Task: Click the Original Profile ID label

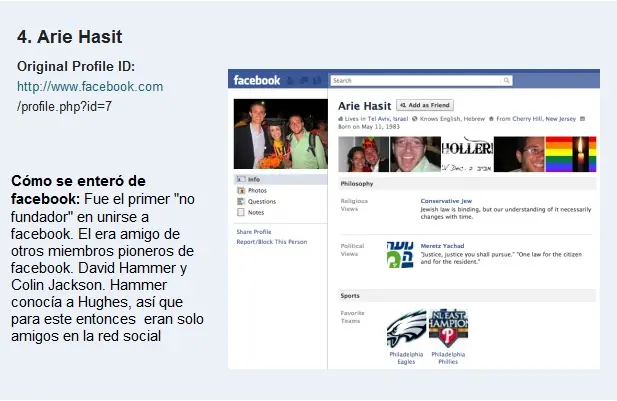Action: coord(76,67)
